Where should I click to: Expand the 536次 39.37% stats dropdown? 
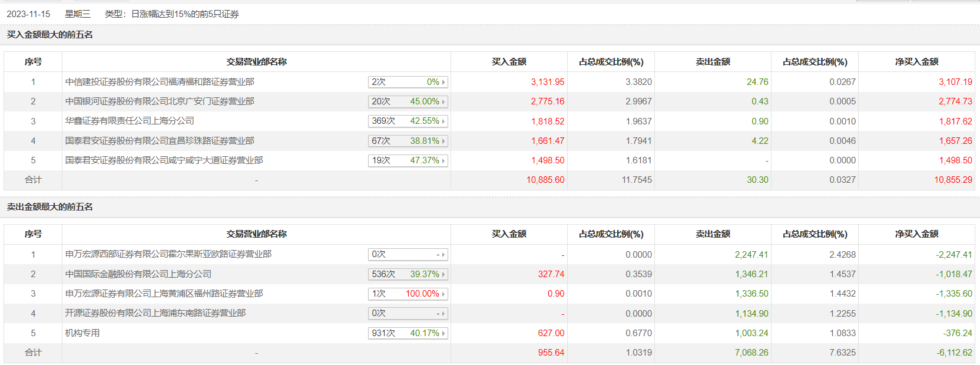coord(408,274)
